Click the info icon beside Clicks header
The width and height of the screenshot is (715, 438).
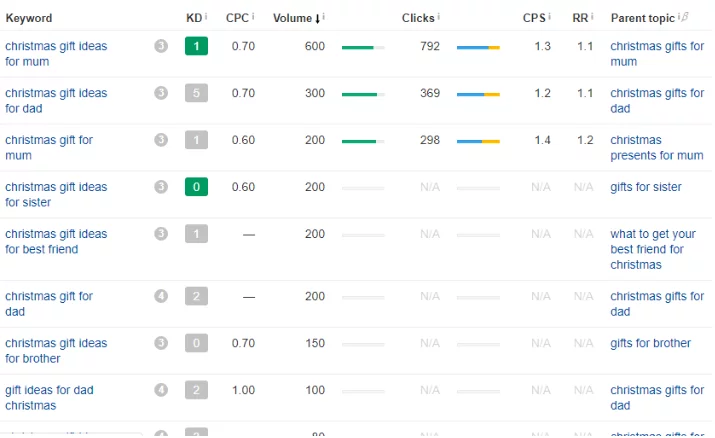[440, 17]
